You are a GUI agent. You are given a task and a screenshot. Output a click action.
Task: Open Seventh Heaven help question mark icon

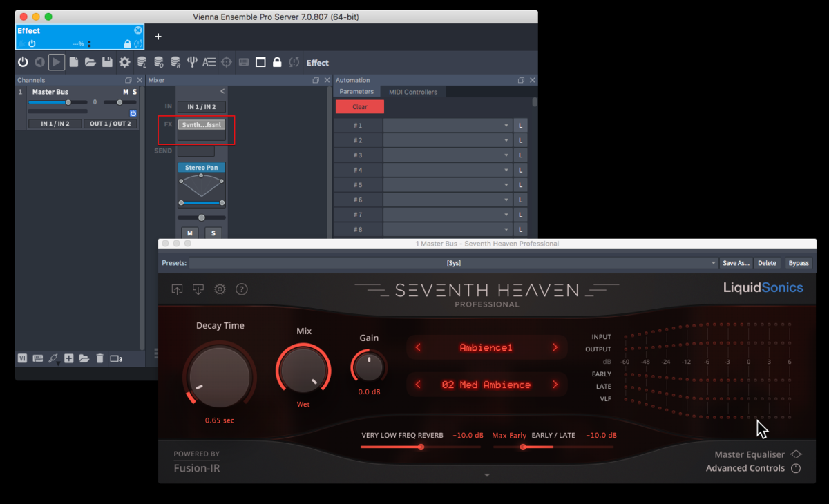click(x=242, y=289)
